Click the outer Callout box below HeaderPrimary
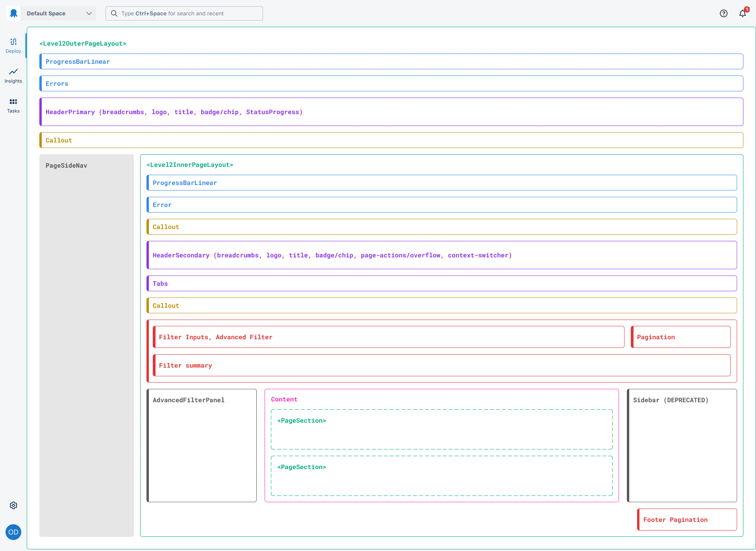Screen dimensions: 756x551 pyautogui.click(x=391, y=140)
